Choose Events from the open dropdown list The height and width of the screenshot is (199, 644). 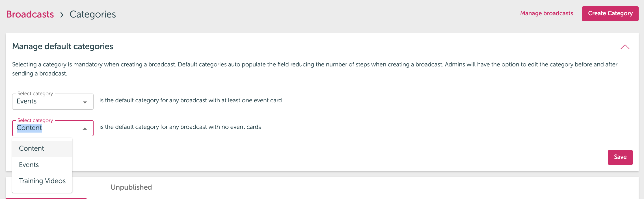(42, 165)
